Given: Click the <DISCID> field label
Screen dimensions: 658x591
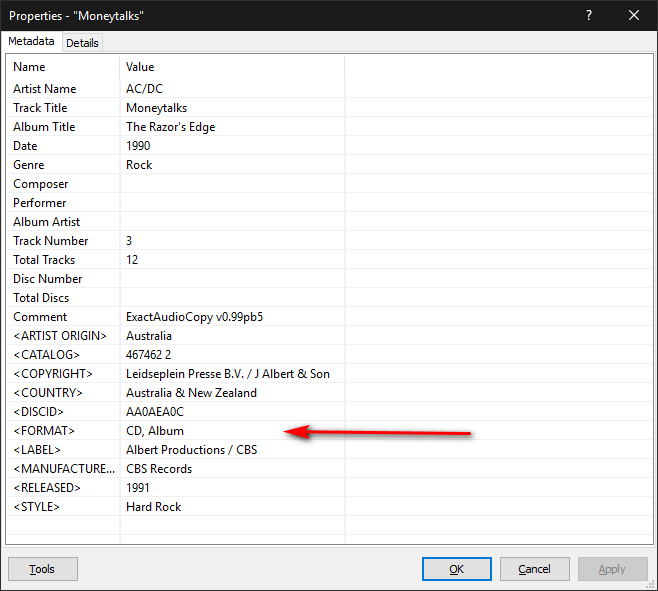Looking at the screenshot, I should (38, 412).
